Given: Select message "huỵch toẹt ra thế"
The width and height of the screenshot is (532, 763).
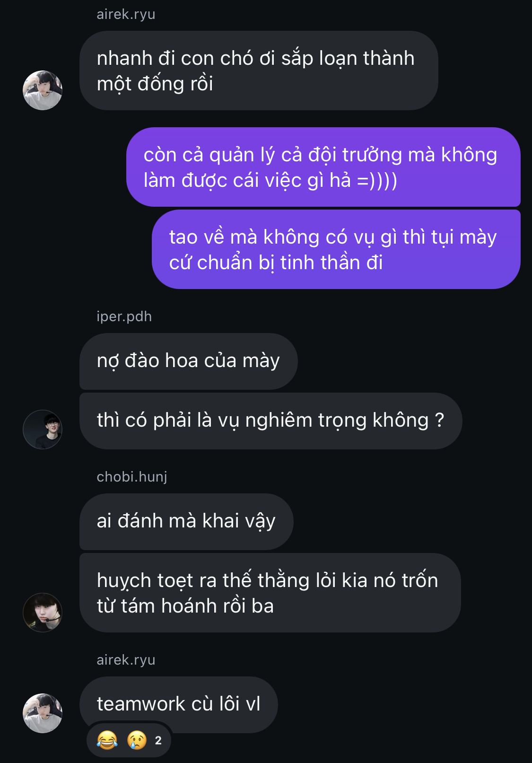Looking at the screenshot, I should tap(270, 593).
